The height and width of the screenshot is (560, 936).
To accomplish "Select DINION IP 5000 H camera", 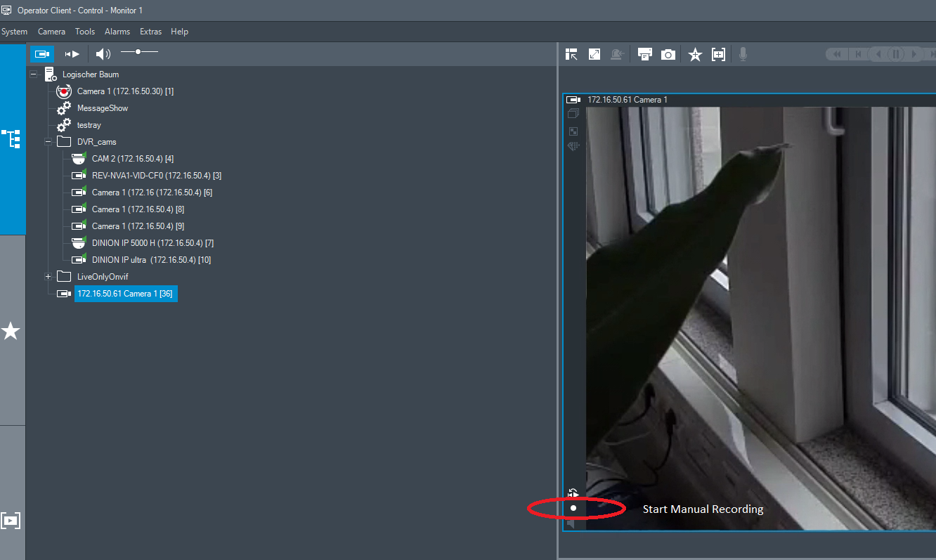I will point(152,243).
